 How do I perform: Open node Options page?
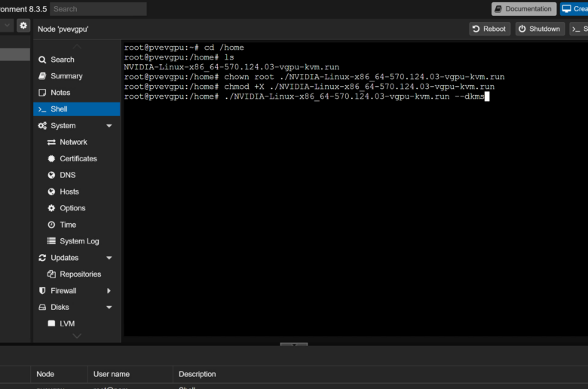click(77, 208)
